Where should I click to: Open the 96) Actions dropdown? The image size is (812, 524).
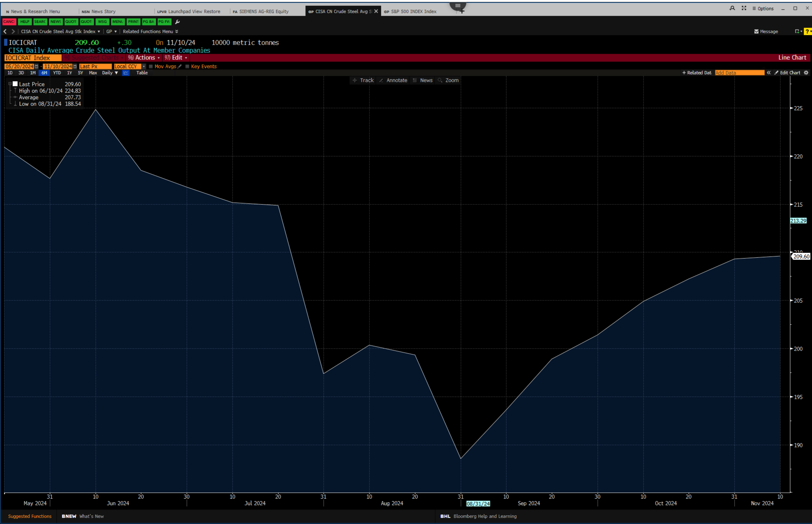144,58
